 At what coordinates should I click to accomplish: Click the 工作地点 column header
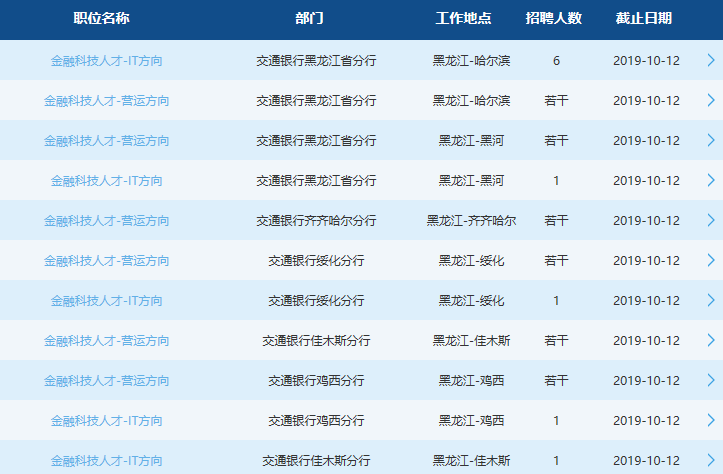463,18
